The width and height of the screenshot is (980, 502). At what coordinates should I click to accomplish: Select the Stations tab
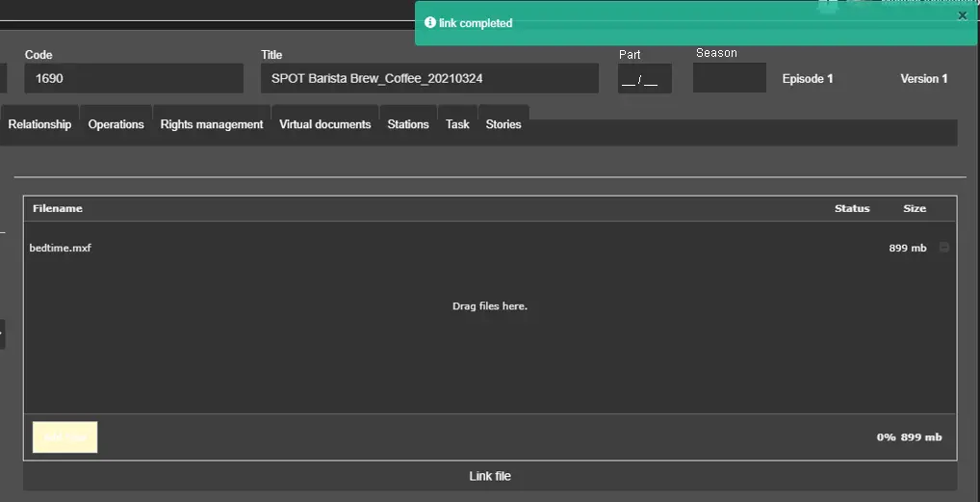[x=408, y=124]
